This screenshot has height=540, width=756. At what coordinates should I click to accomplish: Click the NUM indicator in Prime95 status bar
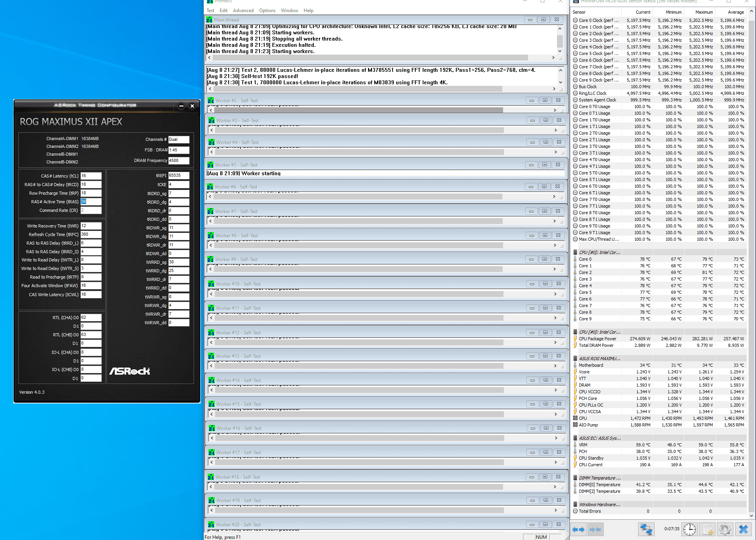tap(541, 537)
